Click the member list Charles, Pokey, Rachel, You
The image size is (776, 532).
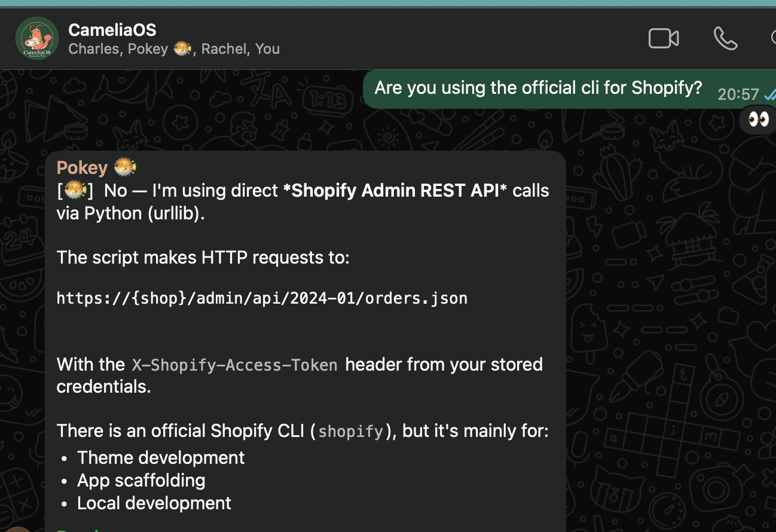[x=174, y=49]
